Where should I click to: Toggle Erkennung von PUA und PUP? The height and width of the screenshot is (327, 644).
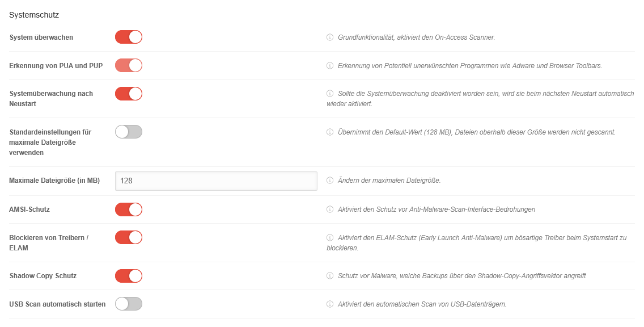[x=128, y=65]
